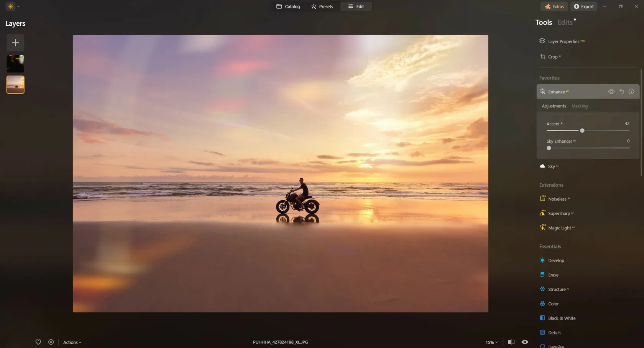Open Layer Properties tool
Image resolution: width=644 pixels, height=348 pixels.
pyautogui.click(x=563, y=41)
